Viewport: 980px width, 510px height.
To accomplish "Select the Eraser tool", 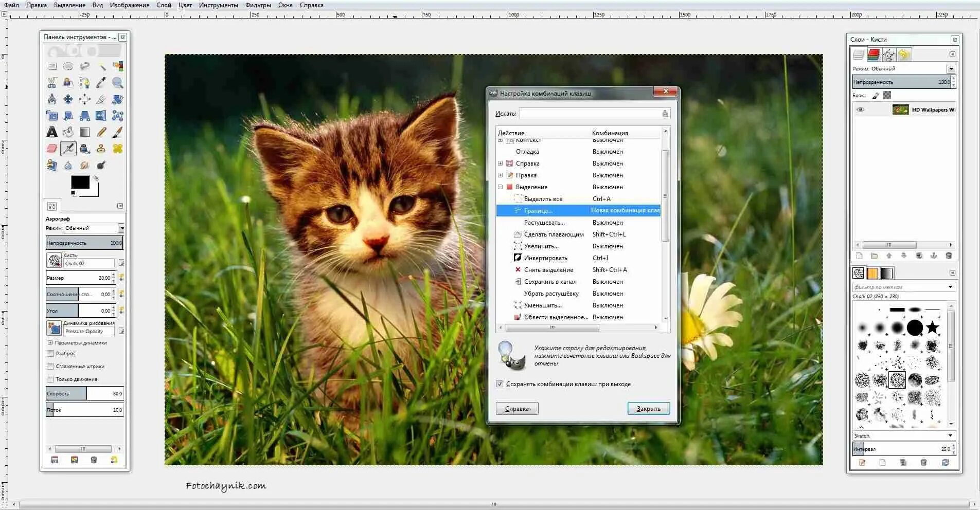I will point(52,149).
